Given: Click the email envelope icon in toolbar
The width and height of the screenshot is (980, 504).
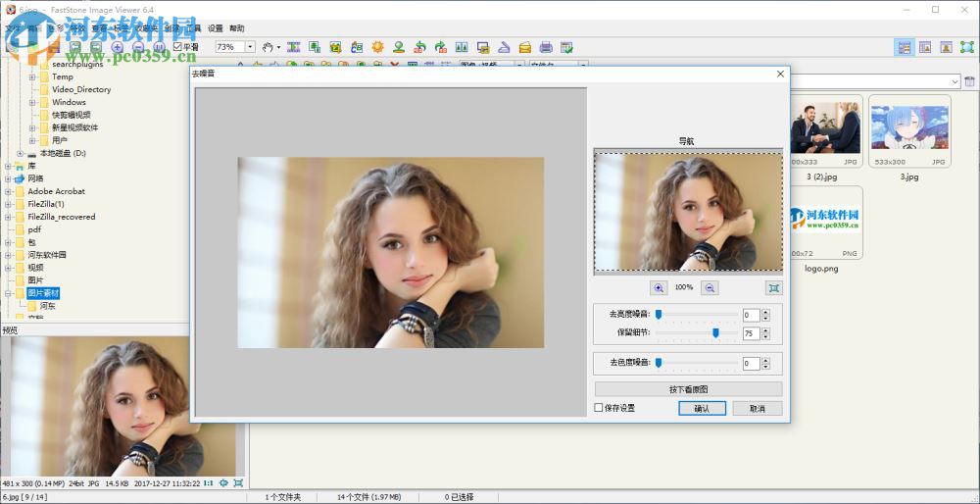Looking at the screenshot, I should [x=525, y=47].
